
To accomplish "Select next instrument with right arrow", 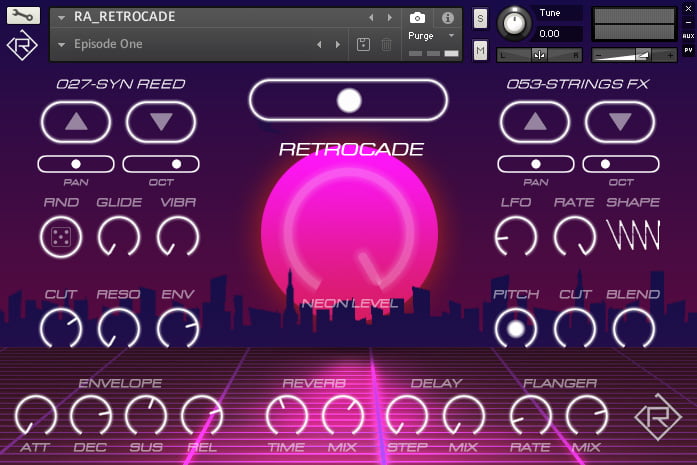I will (390, 18).
